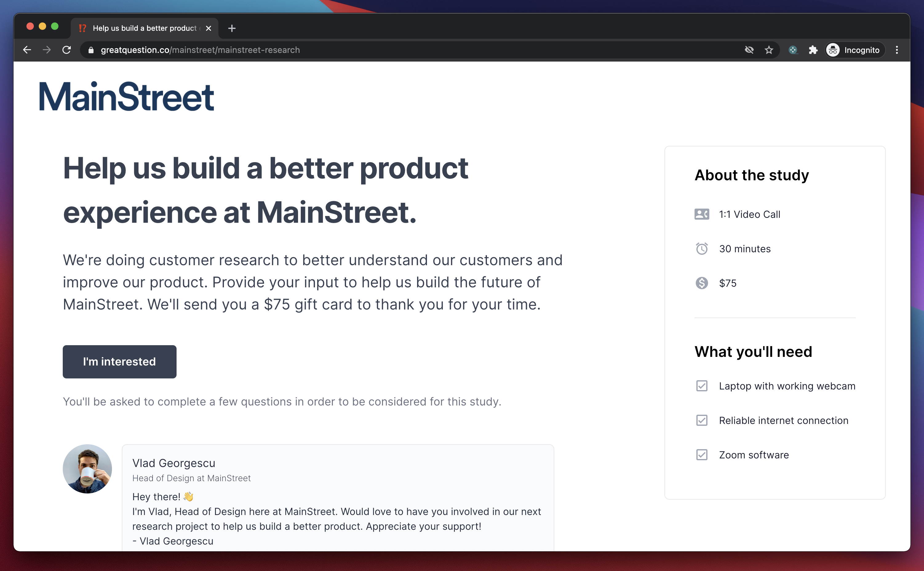Open Chrome three-dot menu
The width and height of the screenshot is (924, 571).
pos(897,50)
